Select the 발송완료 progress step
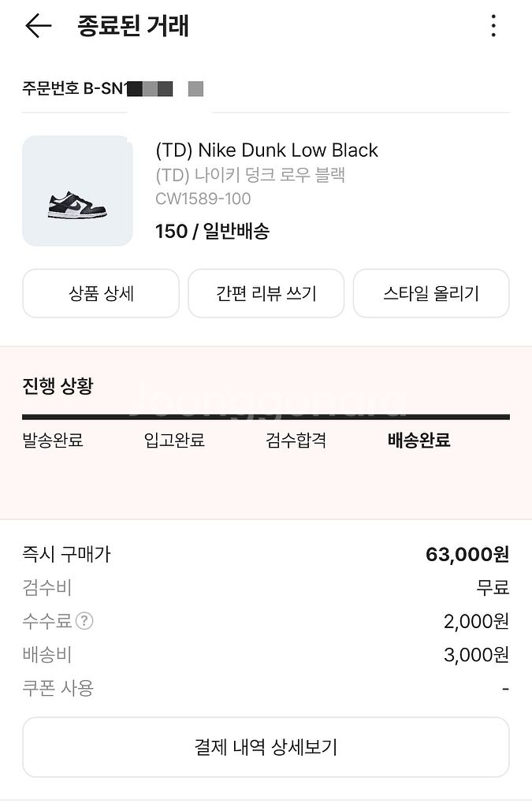 53,441
